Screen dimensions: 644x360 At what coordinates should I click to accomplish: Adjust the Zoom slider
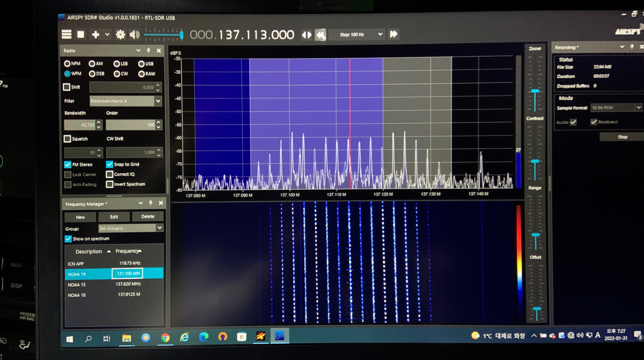(535, 91)
